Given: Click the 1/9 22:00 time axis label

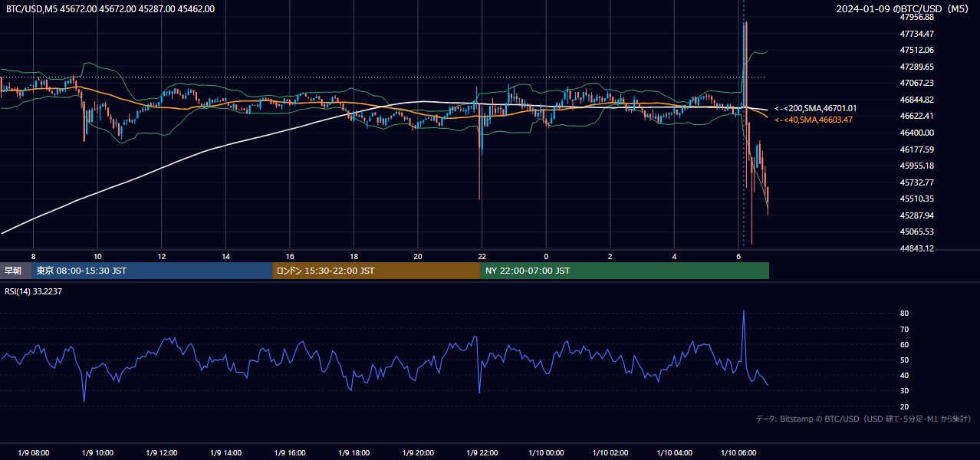Looking at the screenshot, I should (482, 453).
